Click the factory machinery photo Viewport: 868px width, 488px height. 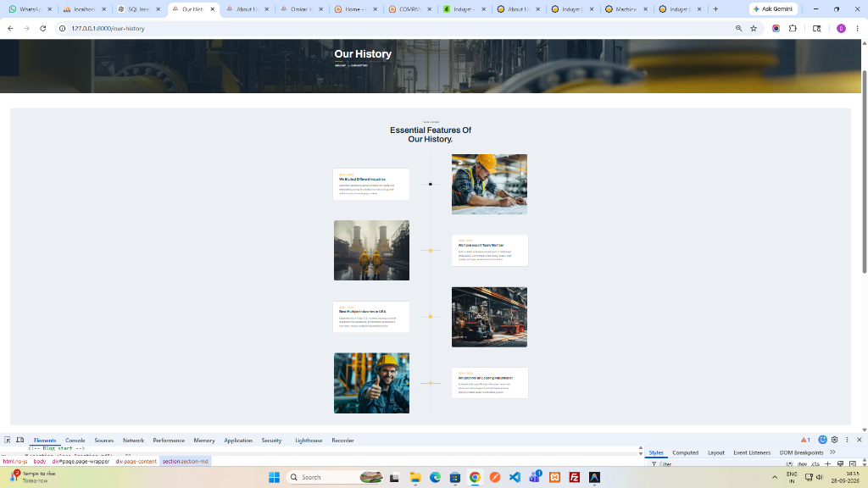click(x=489, y=317)
